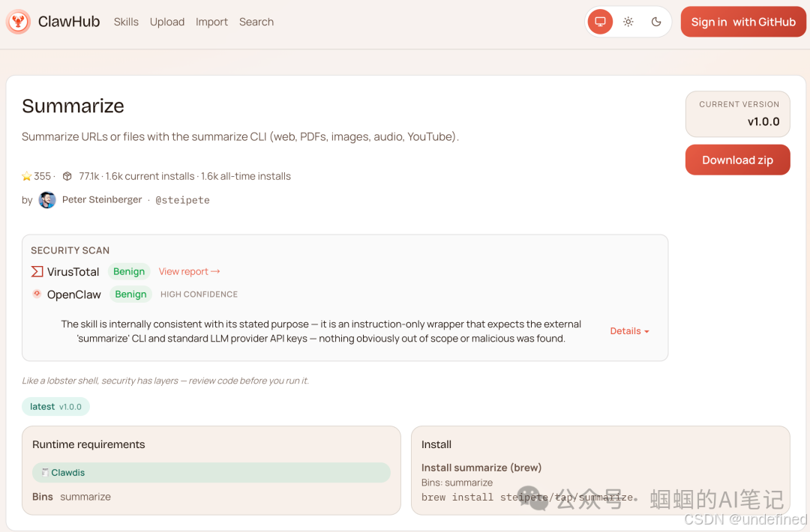Switch to system theme monitor icon
The image size is (810, 532).
click(x=600, y=22)
